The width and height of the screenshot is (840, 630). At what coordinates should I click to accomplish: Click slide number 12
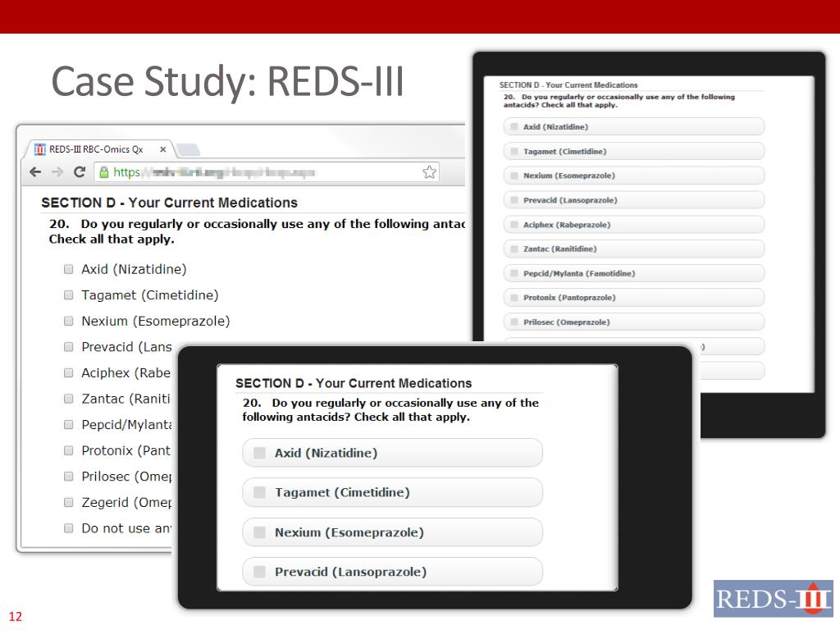(x=15, y=617)
